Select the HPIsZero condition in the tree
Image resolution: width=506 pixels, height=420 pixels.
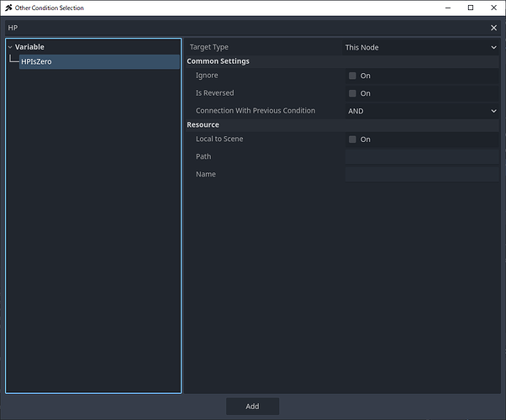37,62
